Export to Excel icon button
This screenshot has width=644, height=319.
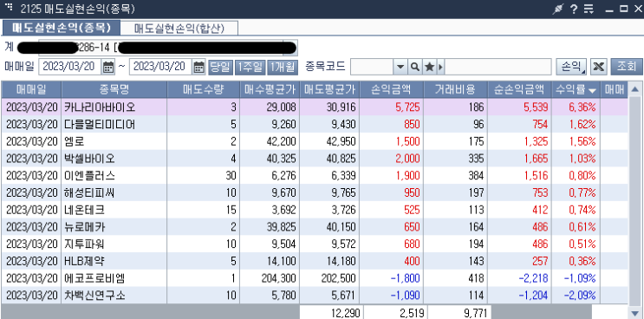tap(599, 67)
